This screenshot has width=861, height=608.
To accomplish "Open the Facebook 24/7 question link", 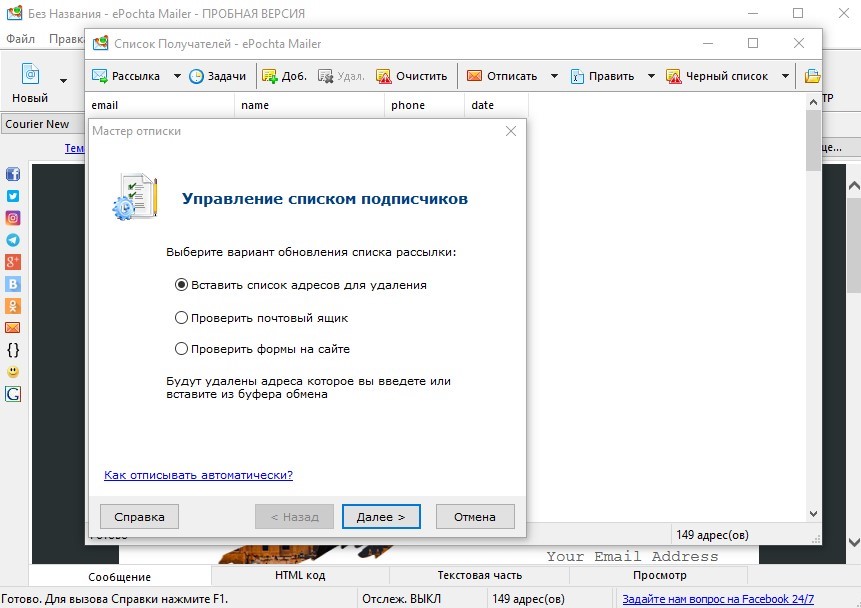I will [718, 599].
